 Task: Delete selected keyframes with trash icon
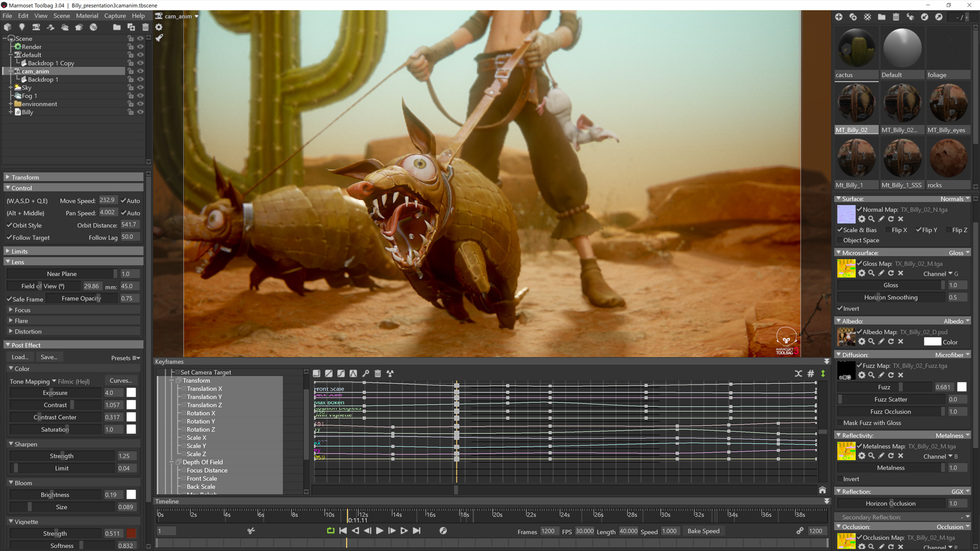(378, 373)
